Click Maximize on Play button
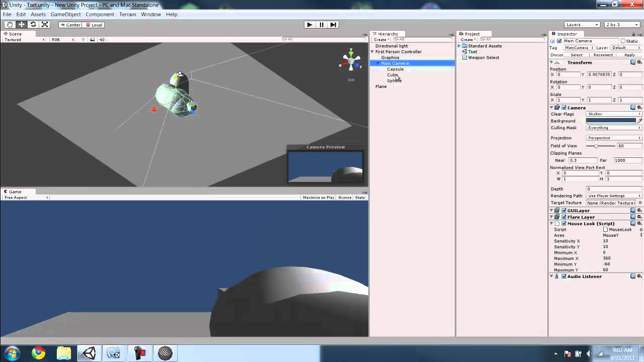 (318, 198)
